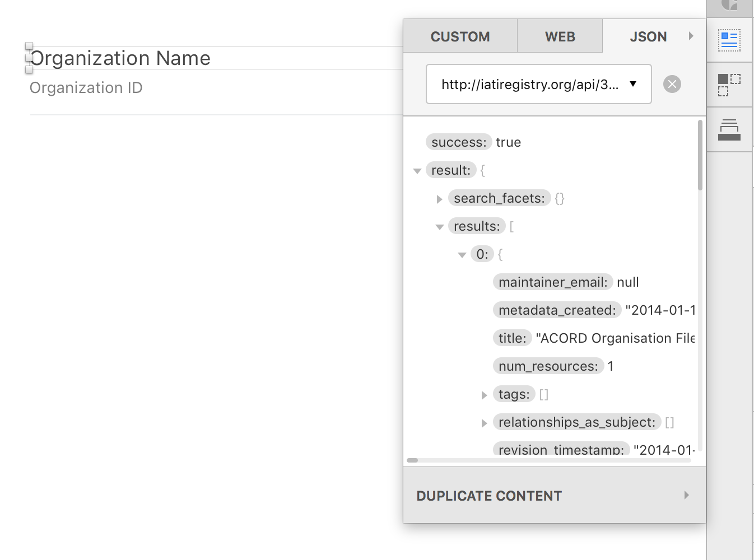Click the pie-shaped icon at sidebar top
The image size is (754, 560).
pos(729,6)
